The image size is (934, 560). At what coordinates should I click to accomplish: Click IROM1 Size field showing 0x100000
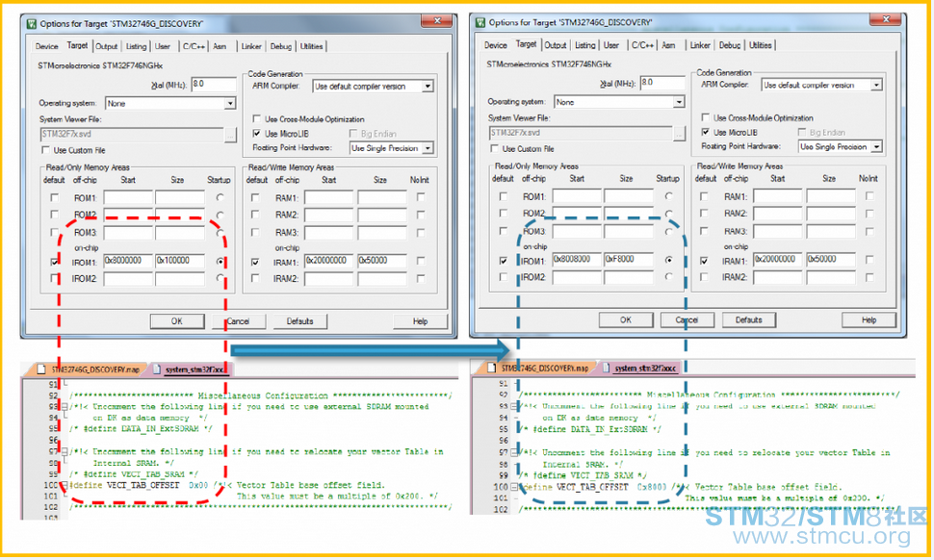pos(180,262)
